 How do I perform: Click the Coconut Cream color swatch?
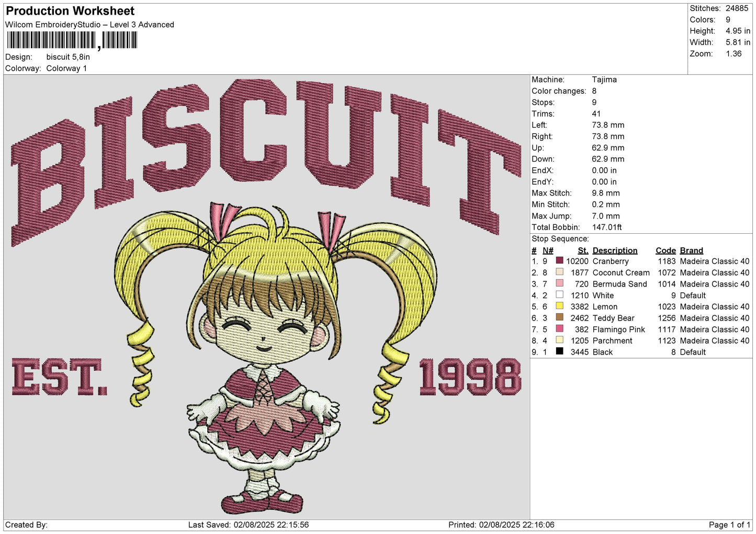tap(559, 272)
